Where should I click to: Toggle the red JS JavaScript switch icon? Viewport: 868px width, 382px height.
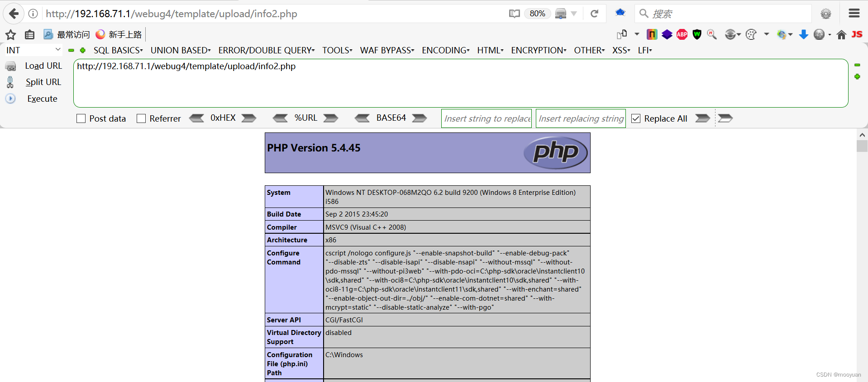(x=857, y=34)
